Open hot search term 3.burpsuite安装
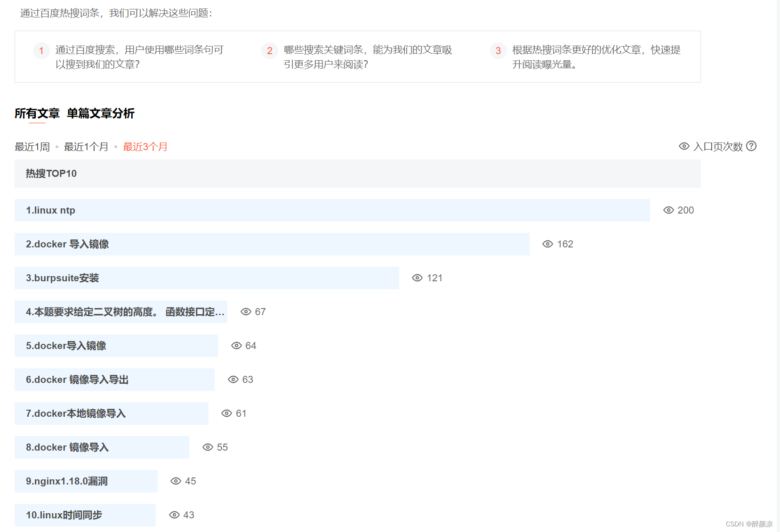 [x=207, y=278]
